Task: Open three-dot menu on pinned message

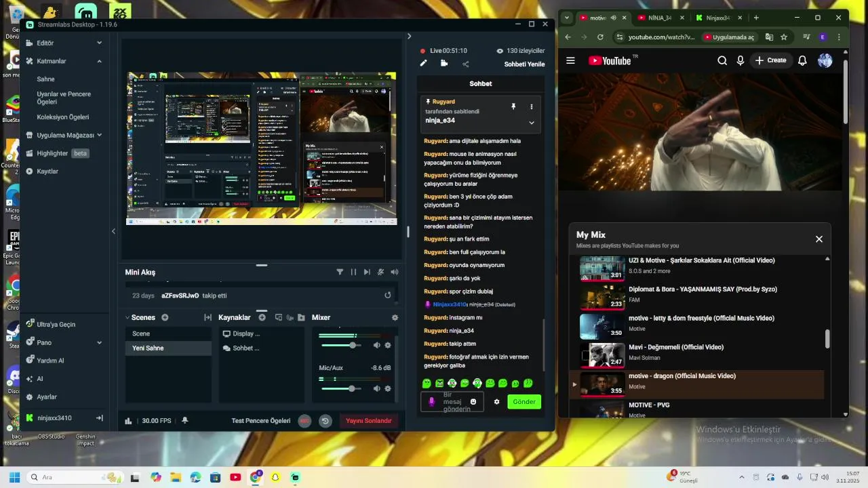Action: tap(531, 106)
